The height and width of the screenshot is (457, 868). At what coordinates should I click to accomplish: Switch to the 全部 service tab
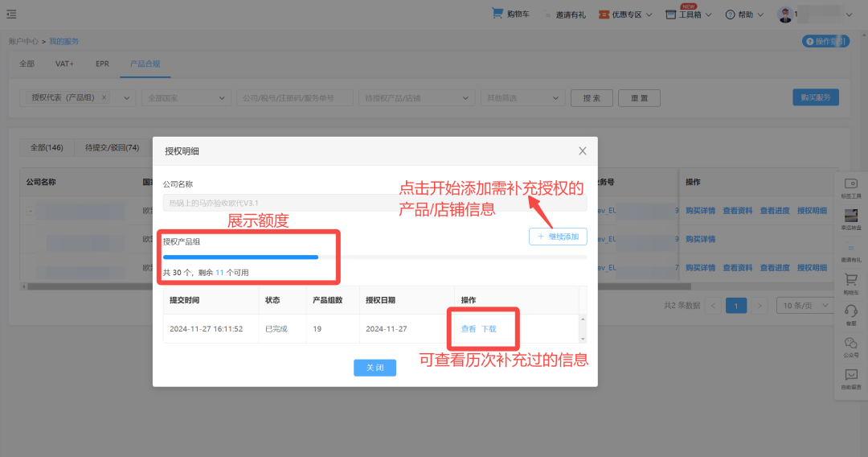pos(27,64)
